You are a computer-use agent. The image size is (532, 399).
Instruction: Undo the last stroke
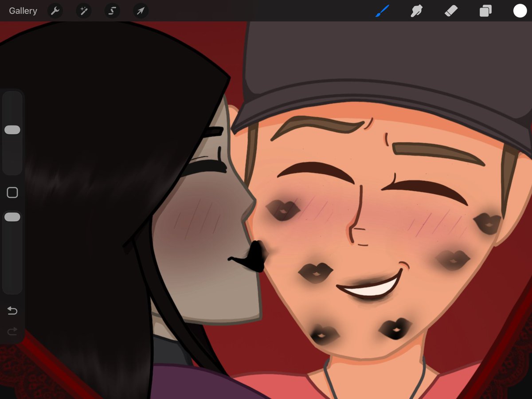(x=12, y=311)
